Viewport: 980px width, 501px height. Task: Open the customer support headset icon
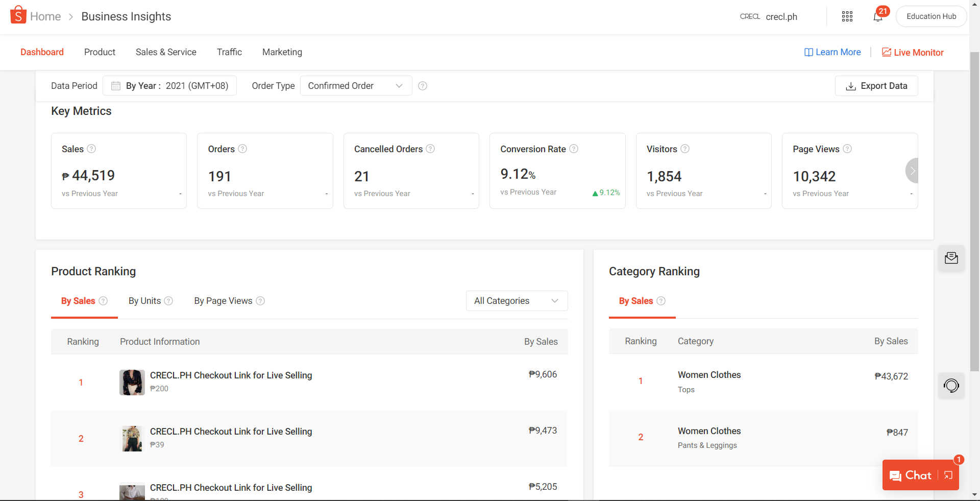(951, 386)
